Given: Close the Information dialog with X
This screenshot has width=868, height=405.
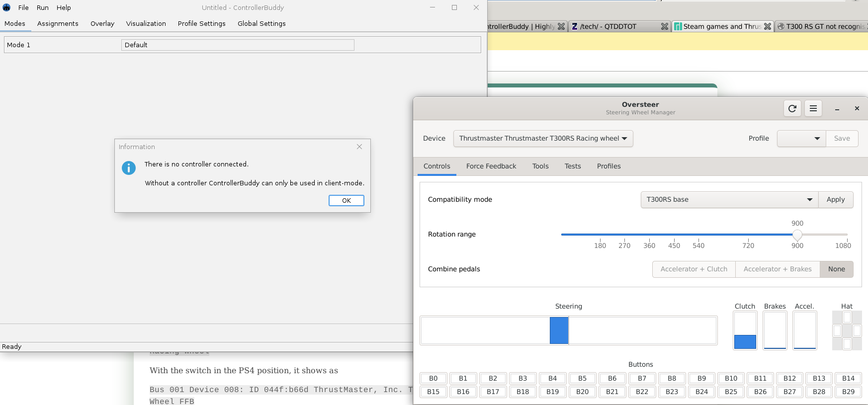Looking at the screenshot, I should tap(359, 147).
